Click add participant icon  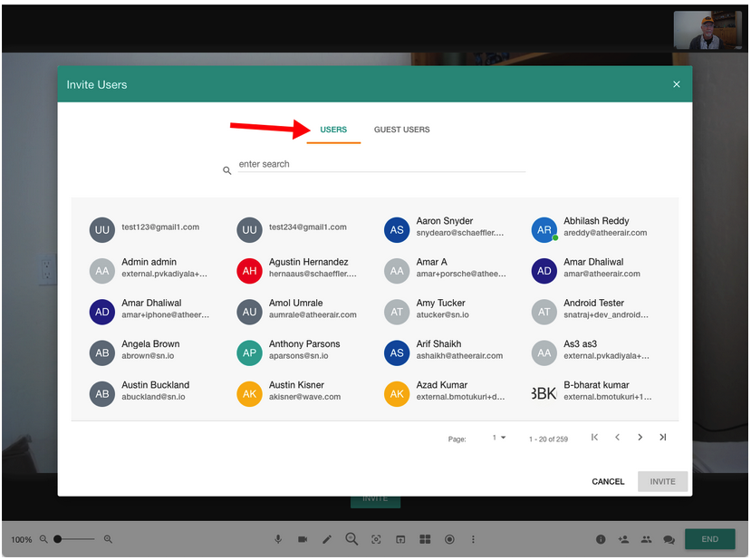(x=623, y=539)
